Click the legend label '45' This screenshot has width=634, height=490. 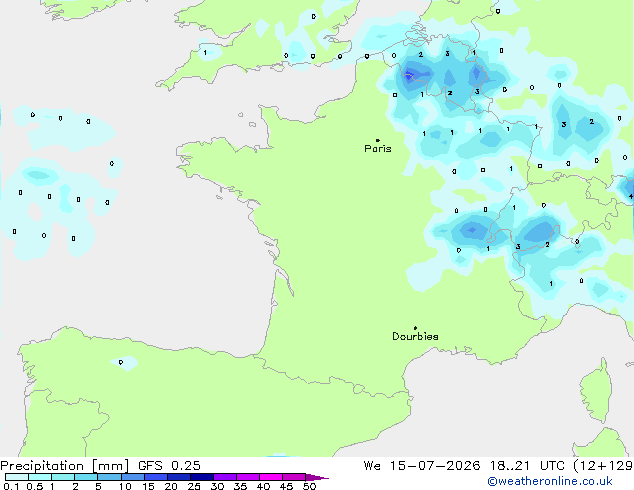(286, 486)
